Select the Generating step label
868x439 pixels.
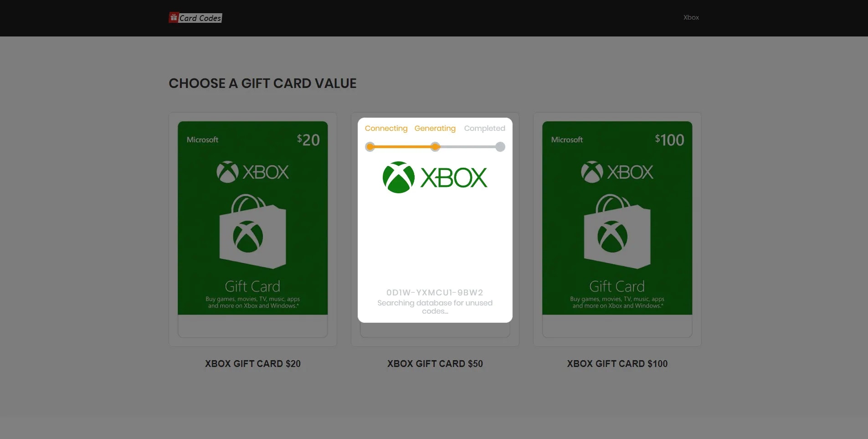[x=435, y=129]
